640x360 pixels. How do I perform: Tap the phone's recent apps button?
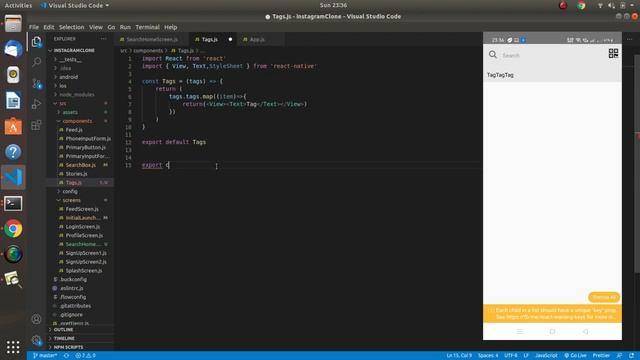tap(519, 331)
